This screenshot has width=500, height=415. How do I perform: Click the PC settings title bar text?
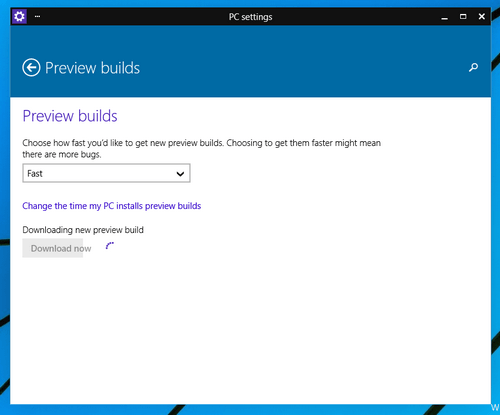250,17
